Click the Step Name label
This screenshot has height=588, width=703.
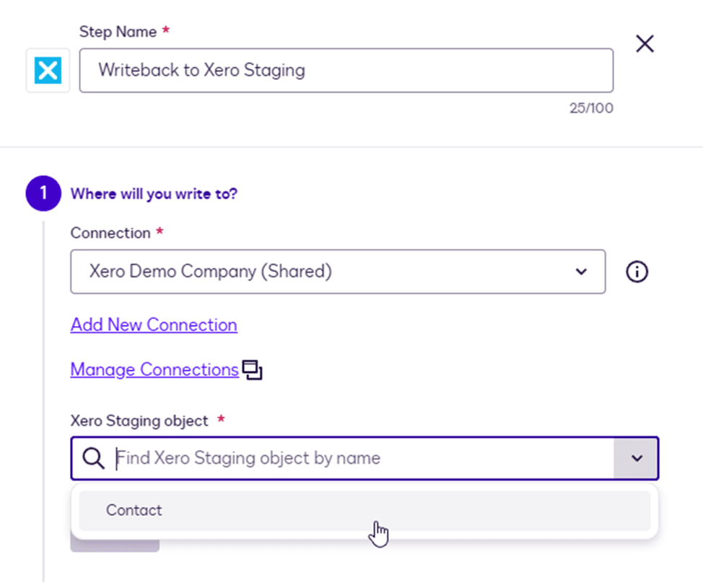118,32
